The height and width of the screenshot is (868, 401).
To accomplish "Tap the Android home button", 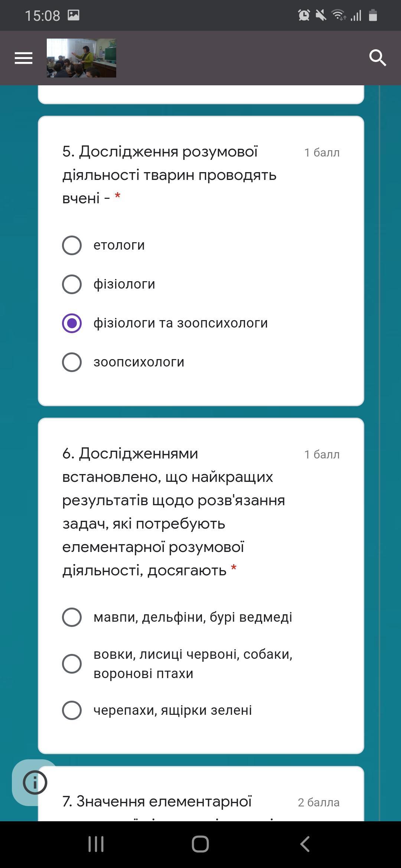I will pos(200,844).
